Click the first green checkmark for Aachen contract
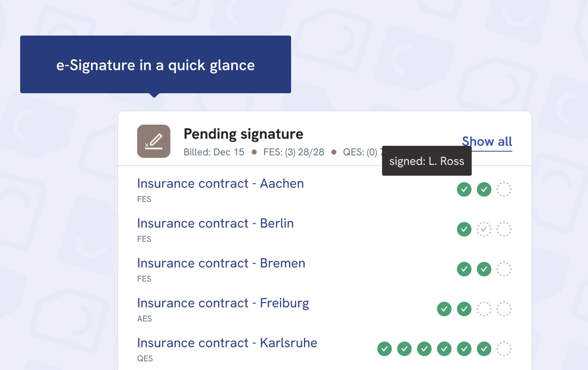The width and height of the screenshot is (588, 370). [464, 189]
